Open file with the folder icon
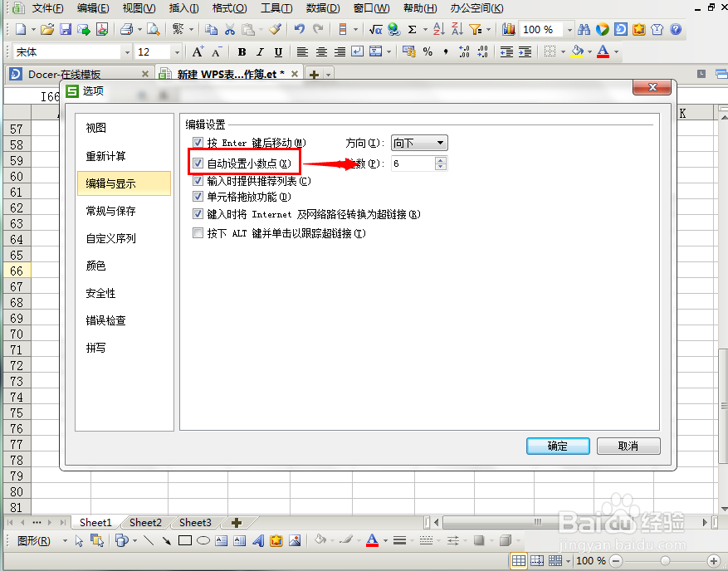This screenshot has height=571, width=728. tap(46, 29)
